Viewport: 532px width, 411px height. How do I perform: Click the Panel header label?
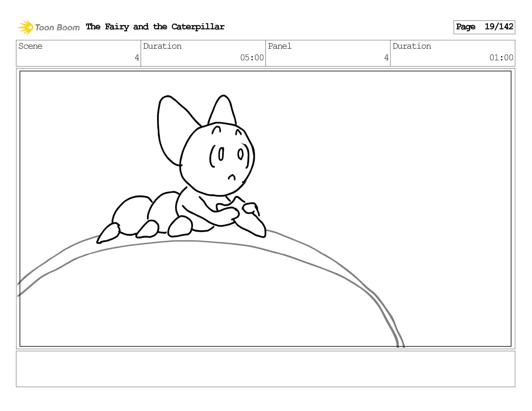coord(280,46)
